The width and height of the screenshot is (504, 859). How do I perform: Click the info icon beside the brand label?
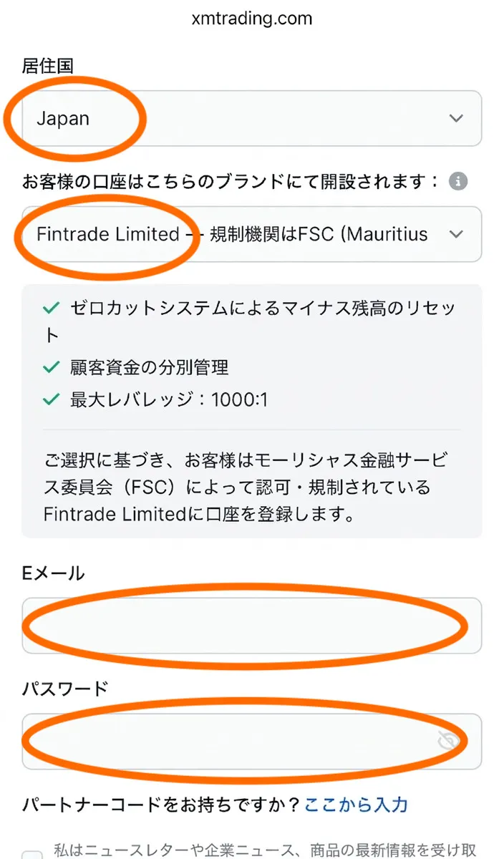[x=458, y=181]
